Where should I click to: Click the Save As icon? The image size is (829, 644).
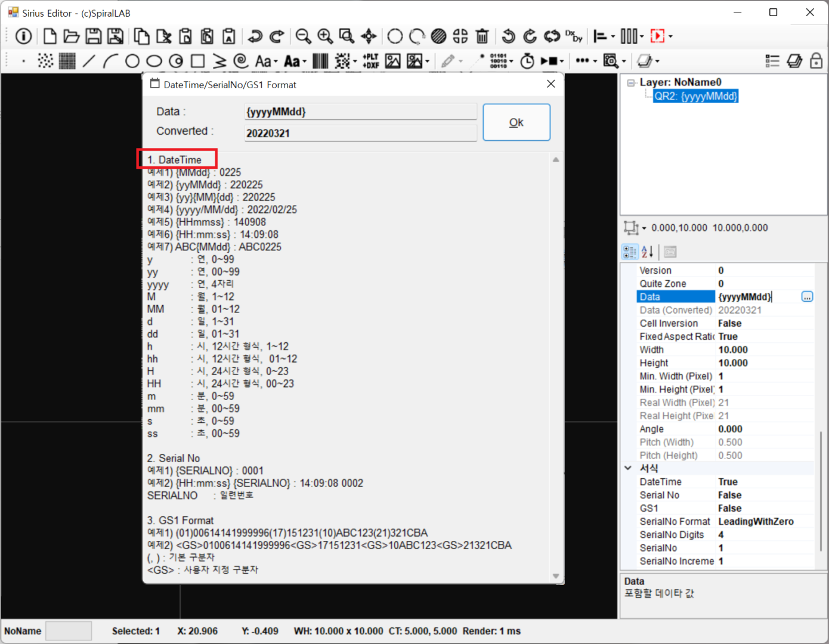(115, 36)
